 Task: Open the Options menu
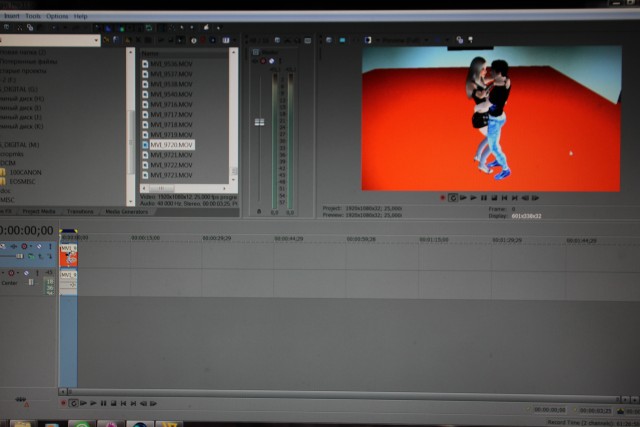coord(57,16)
